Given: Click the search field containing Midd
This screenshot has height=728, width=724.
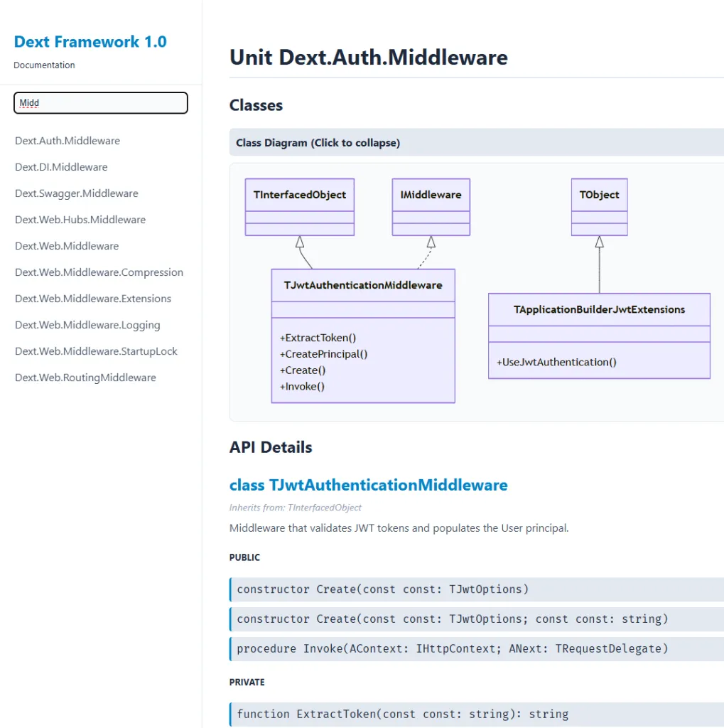Looking at the screenshot, I should pos(100,103).
